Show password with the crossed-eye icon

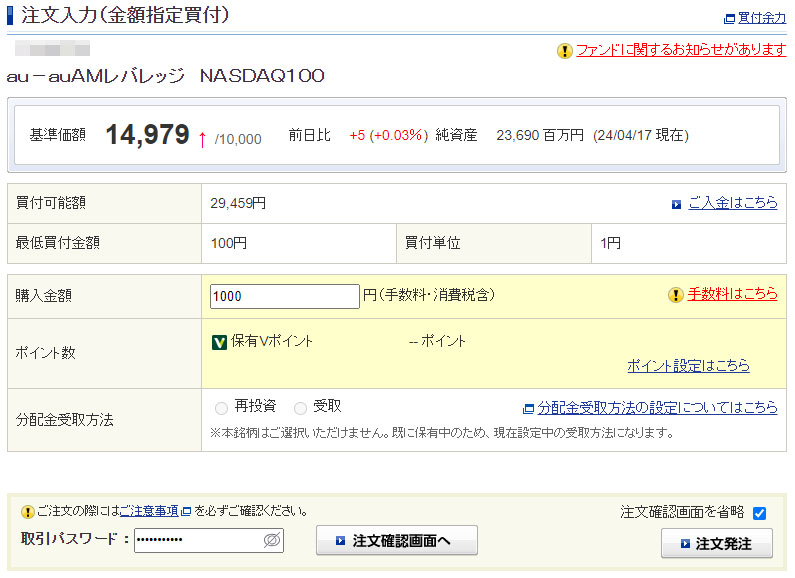pos(271,540)
